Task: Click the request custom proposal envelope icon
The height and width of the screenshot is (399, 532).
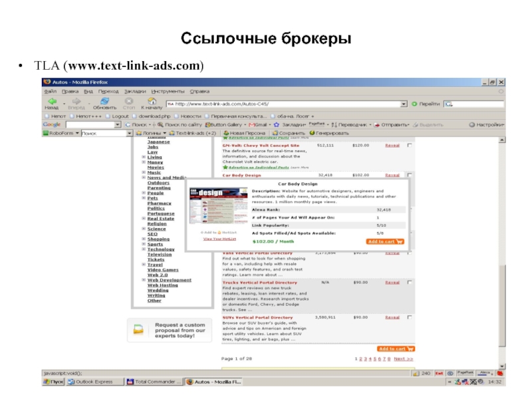Action: 138,329
